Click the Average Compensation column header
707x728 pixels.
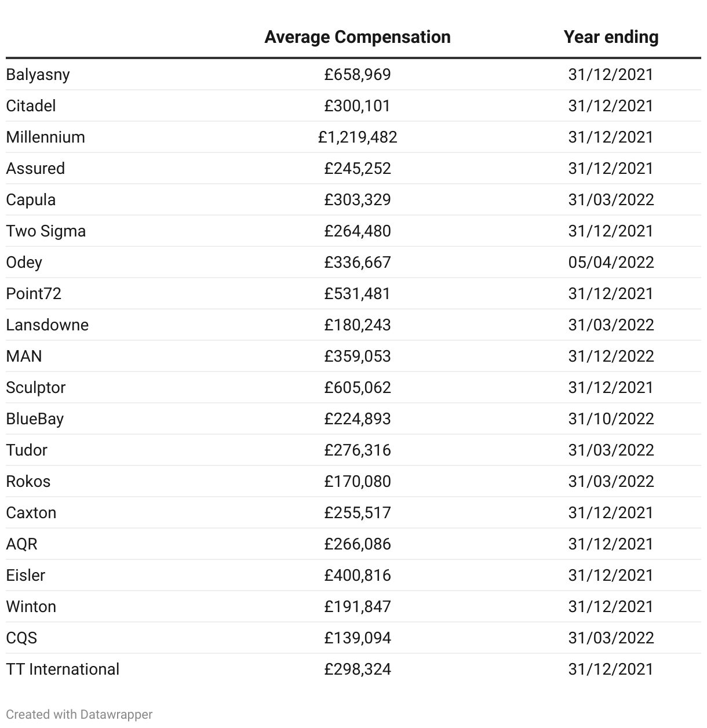[357, 37]
